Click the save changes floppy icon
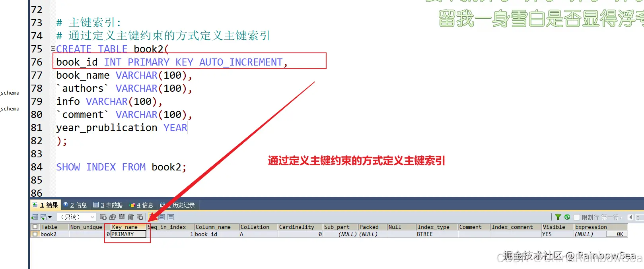 pyautogui.click(x=122, y=217)
